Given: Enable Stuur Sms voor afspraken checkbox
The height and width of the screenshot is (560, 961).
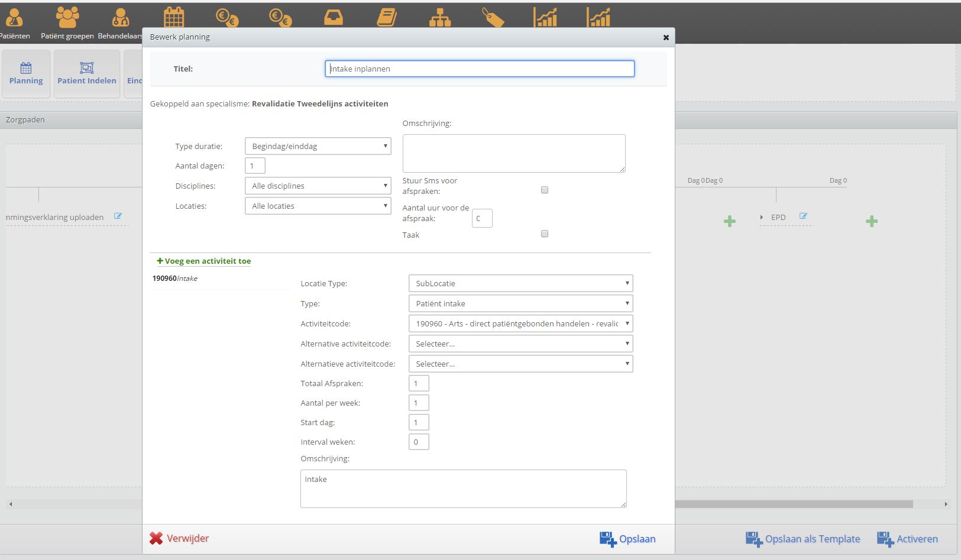Looking at the screenshot, I should coord(545,190).
